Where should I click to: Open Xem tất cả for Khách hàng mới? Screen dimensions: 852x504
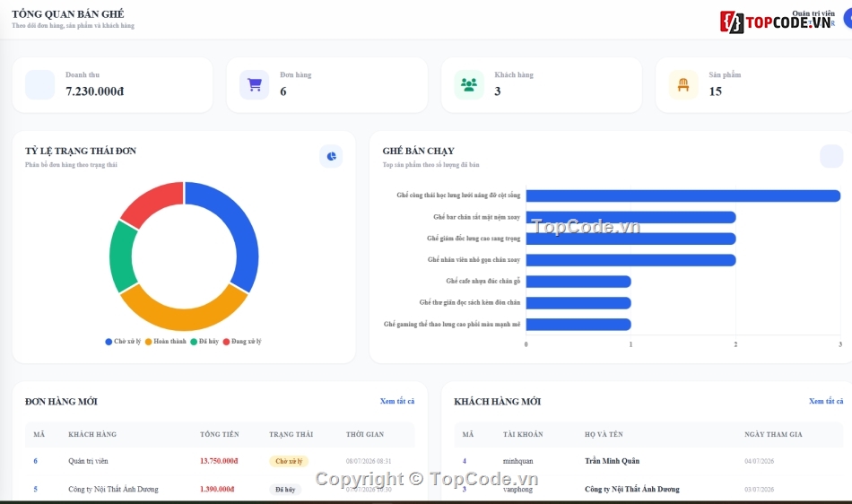pos(826,402)
